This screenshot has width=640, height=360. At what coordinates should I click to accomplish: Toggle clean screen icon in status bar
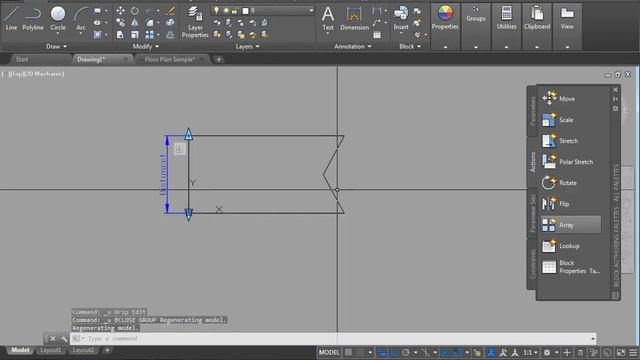(x=621, y=352)
